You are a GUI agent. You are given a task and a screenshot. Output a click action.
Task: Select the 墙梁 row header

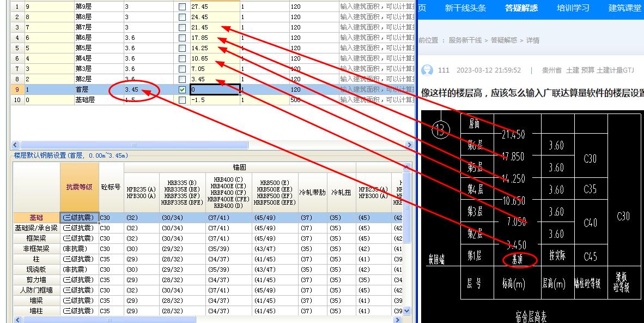[x=37, y=301]
